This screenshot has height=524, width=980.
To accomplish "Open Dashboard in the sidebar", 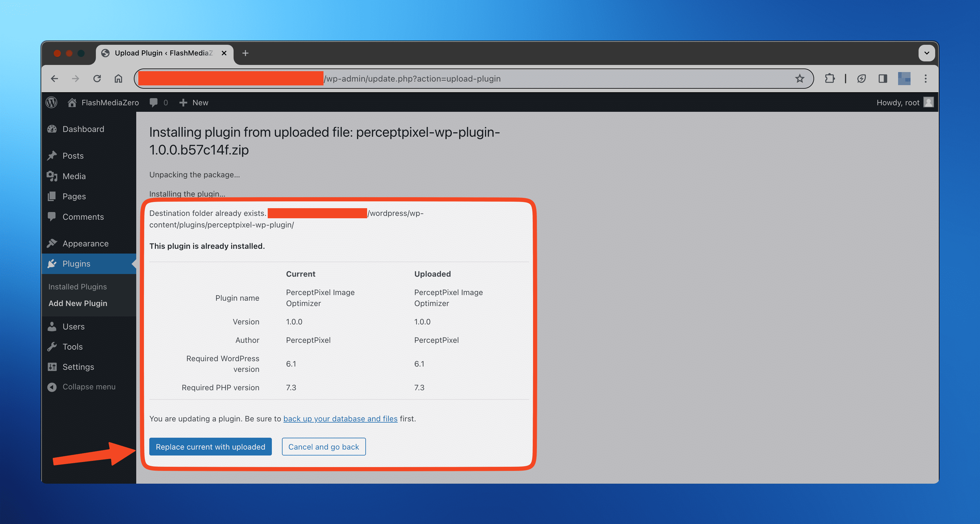I will click(89, 129).
